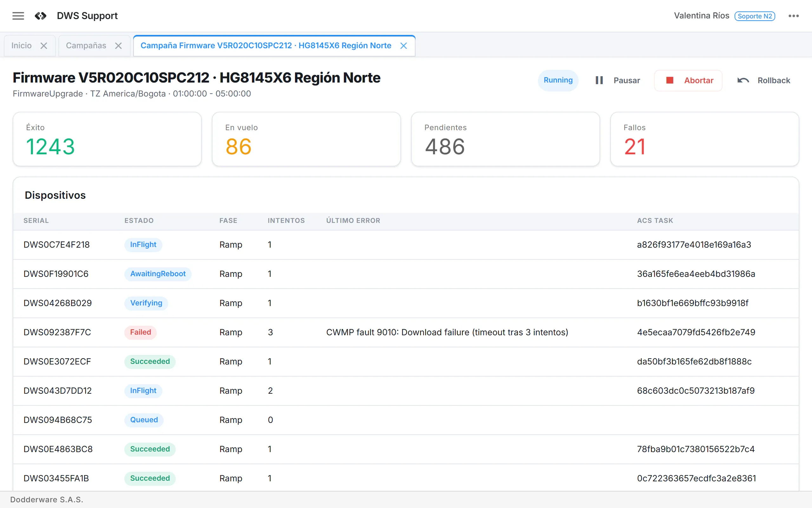812x508 pixels.
Task: Open the Fallos 21 card
Action: pyautogui.click(x=704, y=139)
